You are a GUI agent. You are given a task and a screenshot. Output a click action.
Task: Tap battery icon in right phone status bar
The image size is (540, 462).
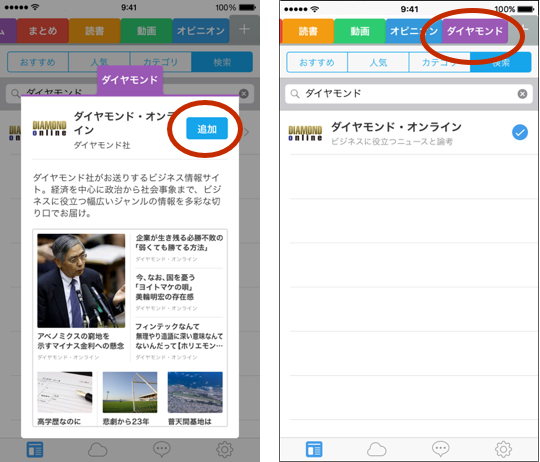(526, 9)
